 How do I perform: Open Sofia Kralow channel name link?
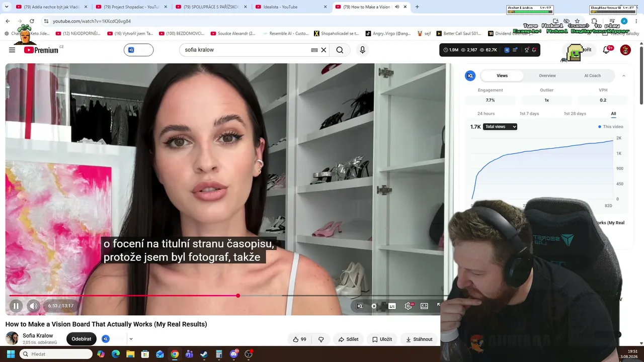coord(38,335)
